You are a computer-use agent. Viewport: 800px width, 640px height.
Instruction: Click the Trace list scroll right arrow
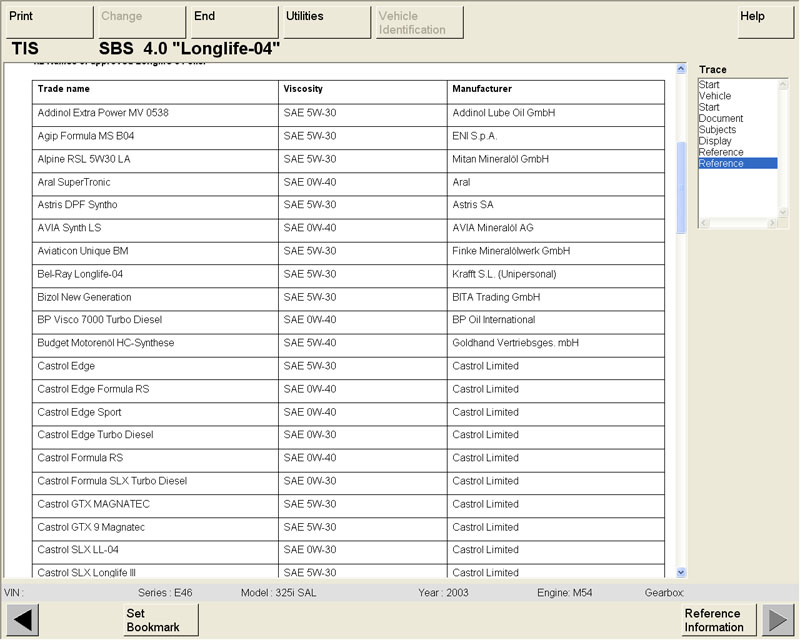(x=772, y=223)
